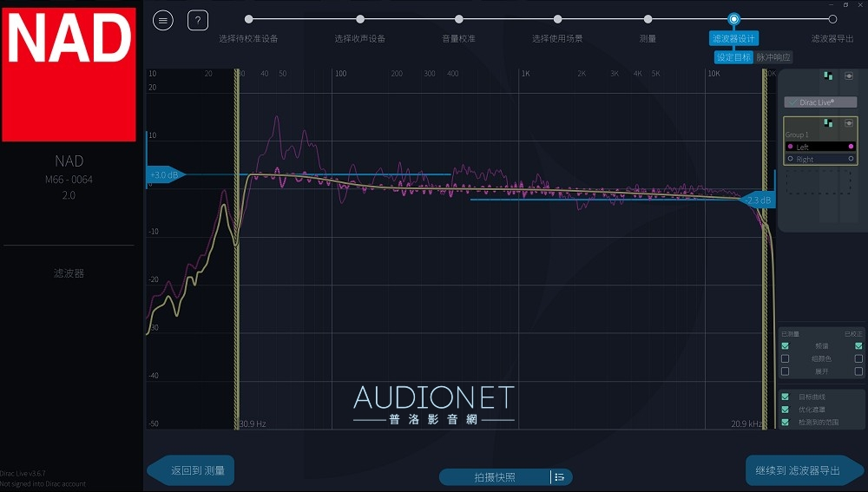The width and height of the screenshot is (868, 492).
Task: Click 已测量 column header
Action: coord(790,334)
